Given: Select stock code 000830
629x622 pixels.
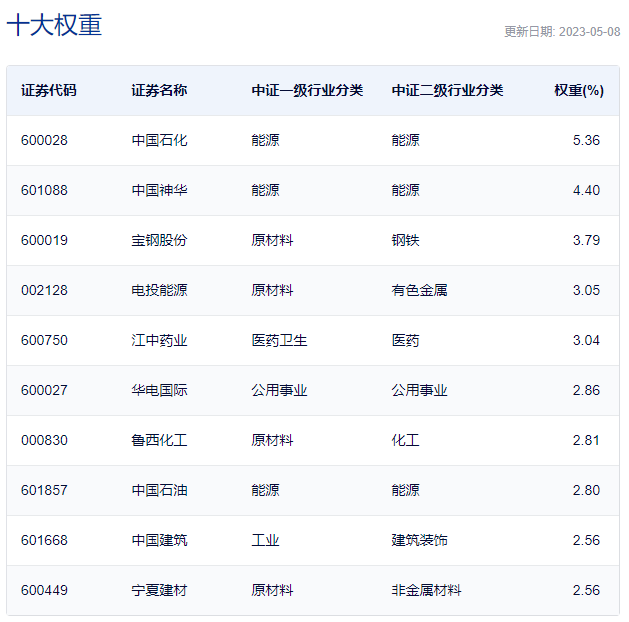Looking at the screenshot, I should pyautogui.click(x=44, y=440).
